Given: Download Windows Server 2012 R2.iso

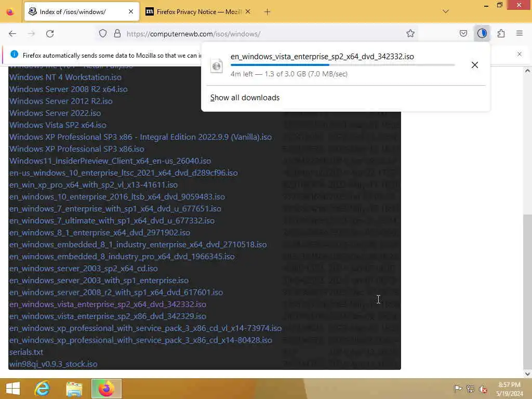Looking at the screenshot, I should click(61, 101).
